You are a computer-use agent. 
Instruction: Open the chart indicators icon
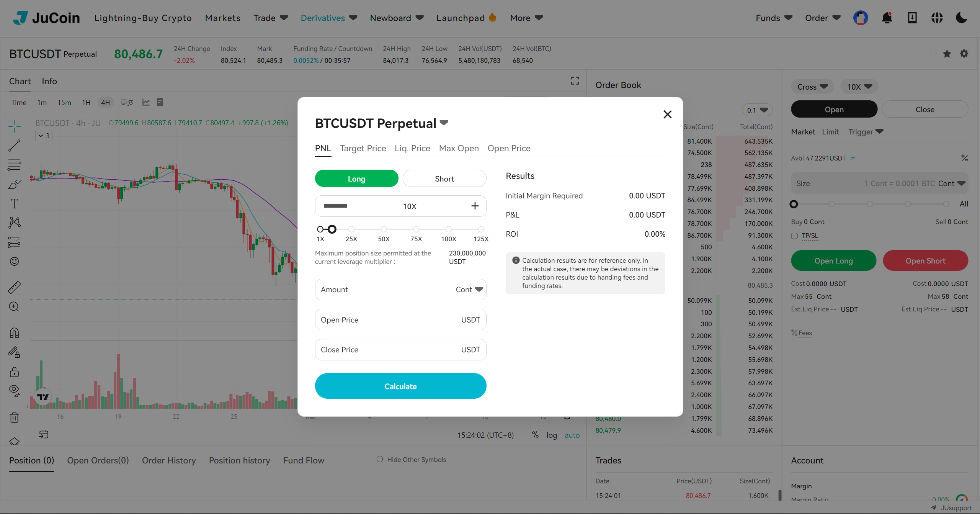point(146,102)
